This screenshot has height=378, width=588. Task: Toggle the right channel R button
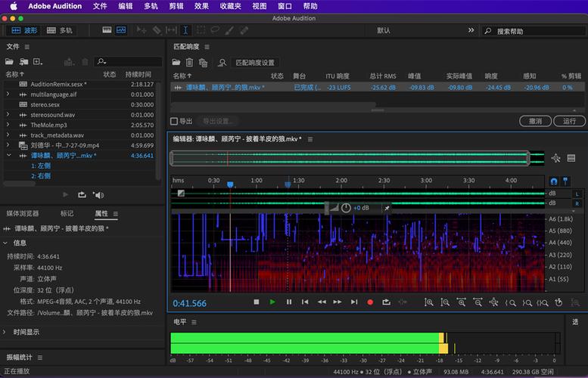577,203
